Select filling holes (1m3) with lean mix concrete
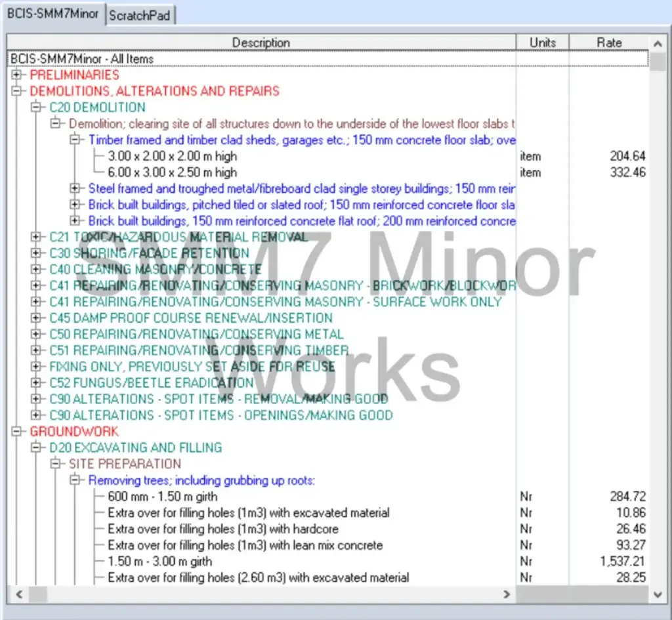 [x=245, y=545]
